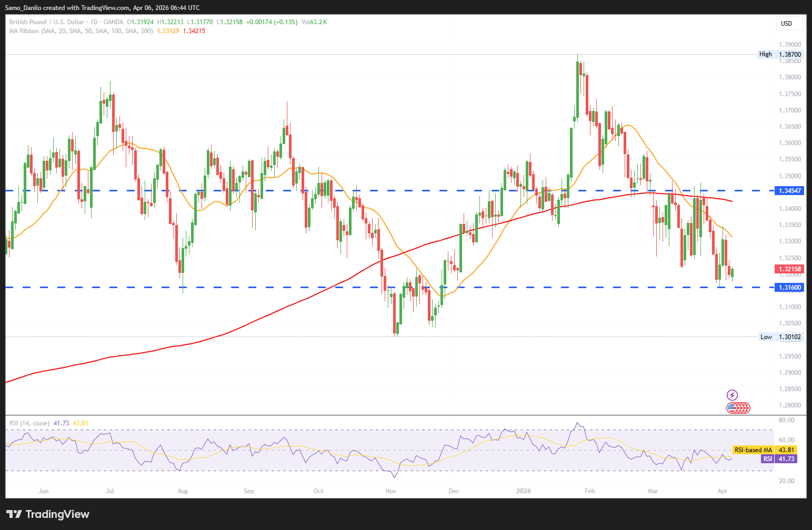Click the 1.31600 blue support level label
This screenshot has width=812, height=530.
coord(790,288)
